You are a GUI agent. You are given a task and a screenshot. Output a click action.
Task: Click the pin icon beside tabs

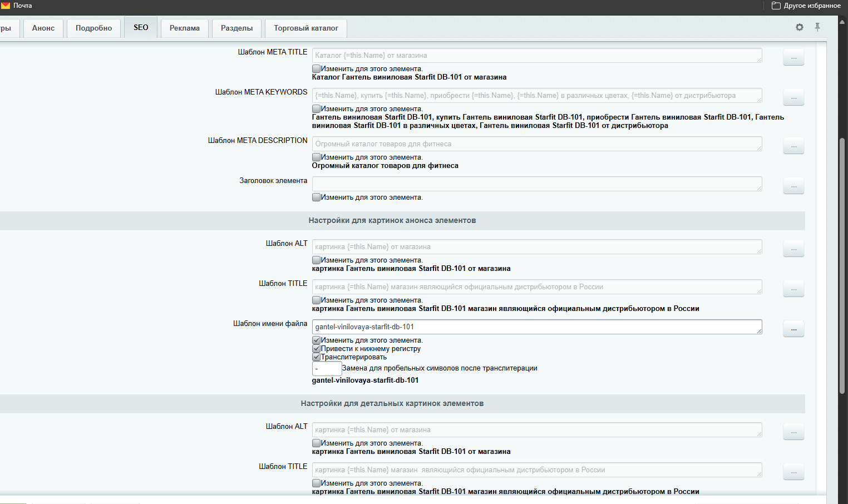tap(817, 27)
